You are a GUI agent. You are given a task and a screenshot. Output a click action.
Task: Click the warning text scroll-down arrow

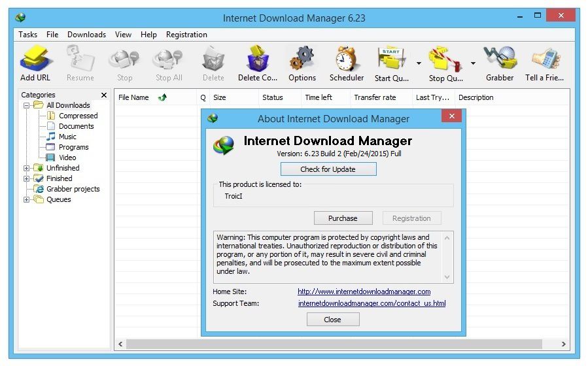tap(447, 277)
